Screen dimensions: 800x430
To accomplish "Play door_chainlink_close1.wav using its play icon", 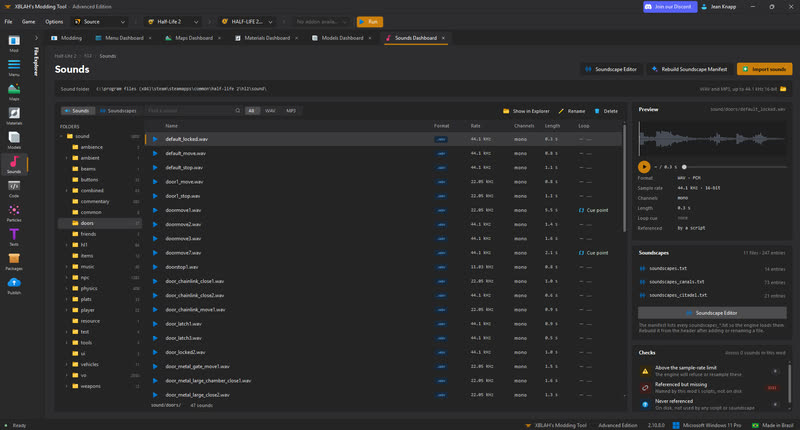I will point(155,282).
